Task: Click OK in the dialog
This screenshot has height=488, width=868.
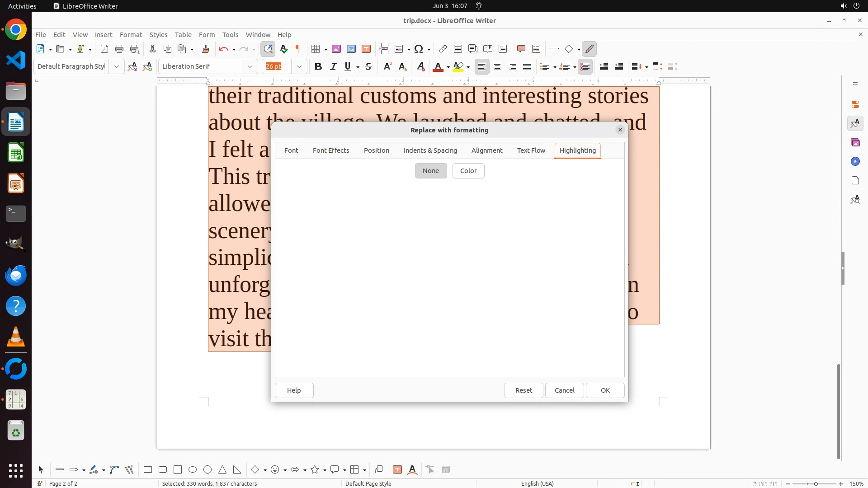Action: coord(605,390)
